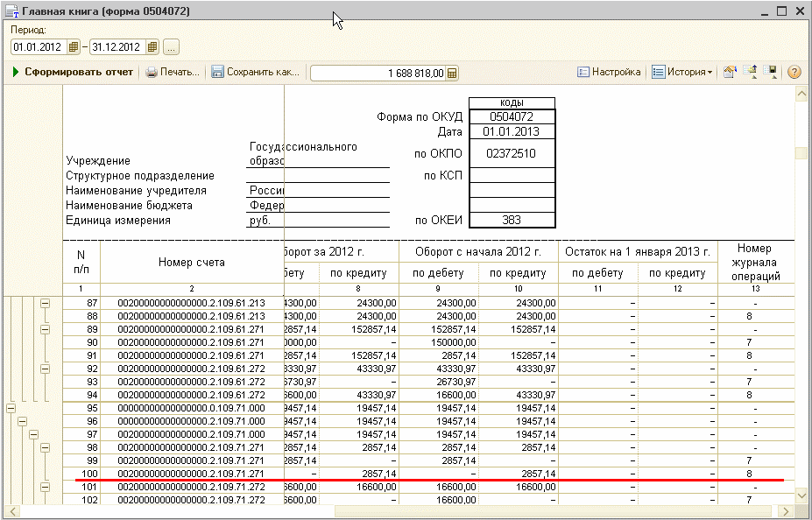Image resolution: width=812 pixels, height=520 pixels.
Task: Collapse the group at row 98
Action: [x=45, y=447]
